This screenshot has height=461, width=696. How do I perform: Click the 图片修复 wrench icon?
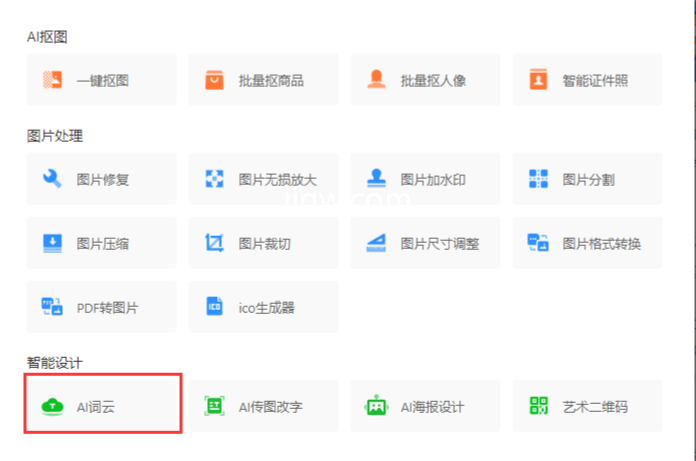[x=52, y=179]
